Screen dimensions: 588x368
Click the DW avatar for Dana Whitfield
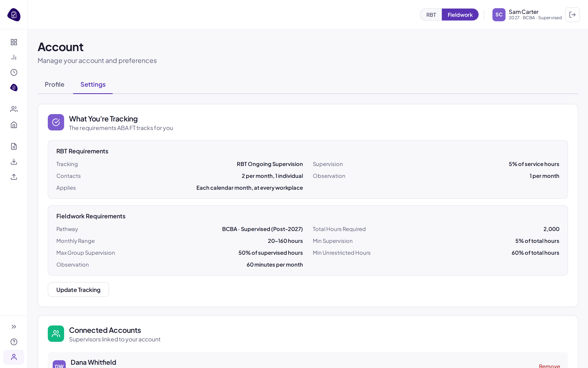point(59,364)
